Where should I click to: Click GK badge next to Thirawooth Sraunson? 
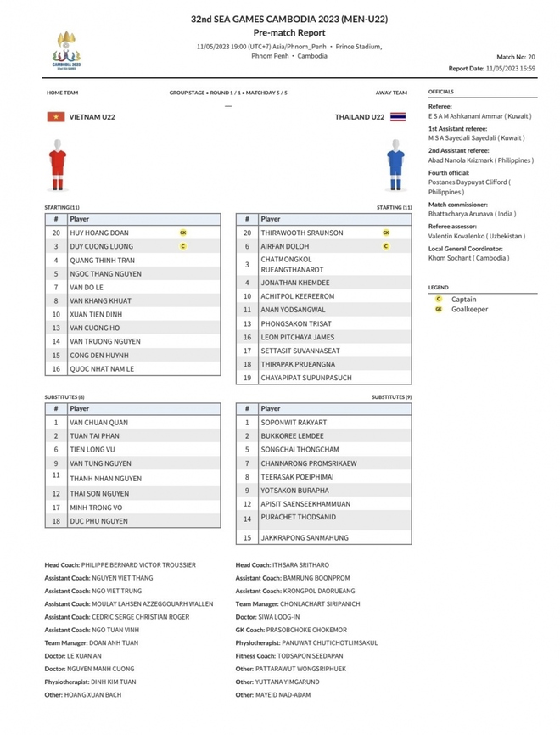click(386, 233)
